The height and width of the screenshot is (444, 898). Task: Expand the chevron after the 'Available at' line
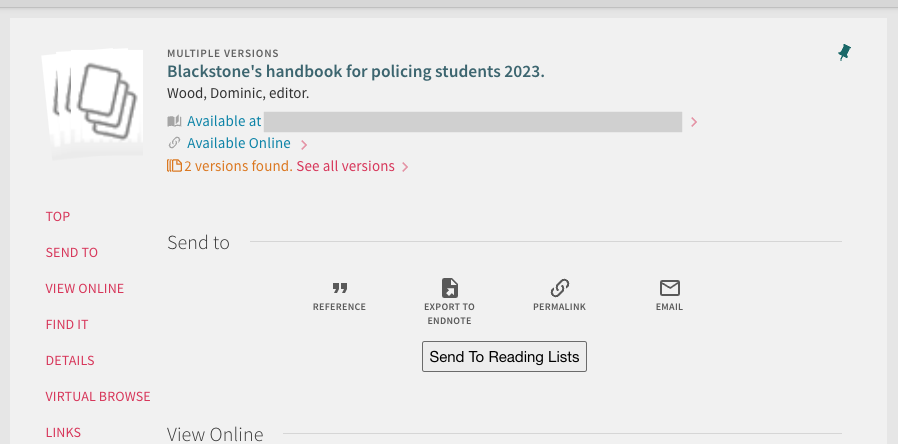point(694,122)
